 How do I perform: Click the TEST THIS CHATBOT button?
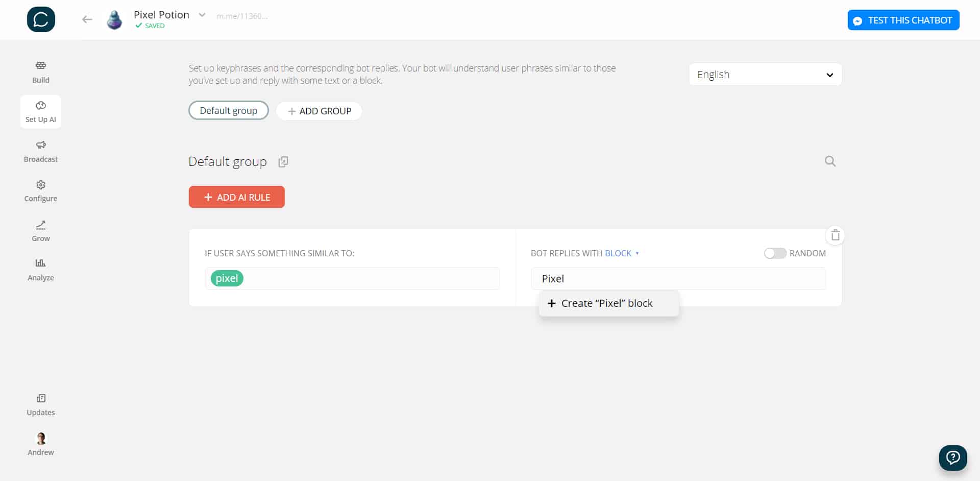click(x=903, y=20)
